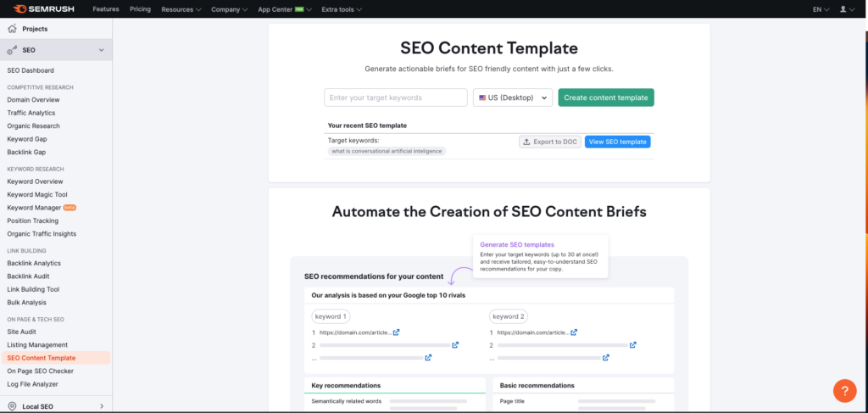Export recent template to DOC
868x413 pixels.
coord(549,142)
